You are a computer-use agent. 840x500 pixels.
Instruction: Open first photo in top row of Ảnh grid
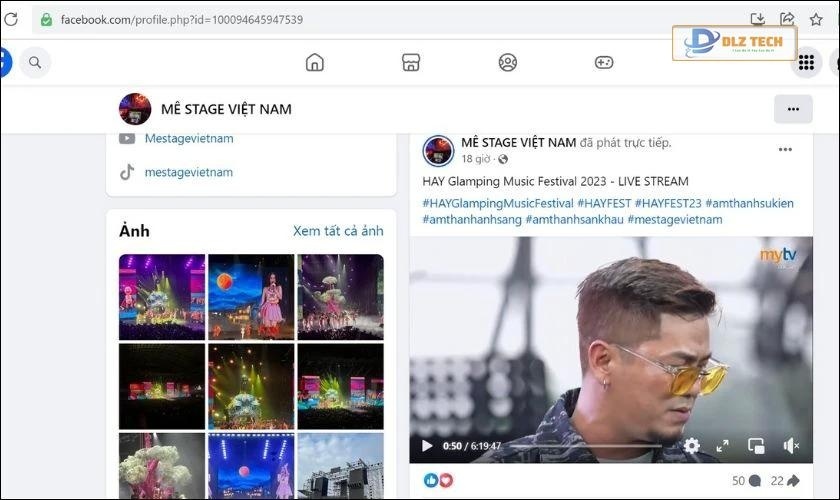[x=162, y=297]
